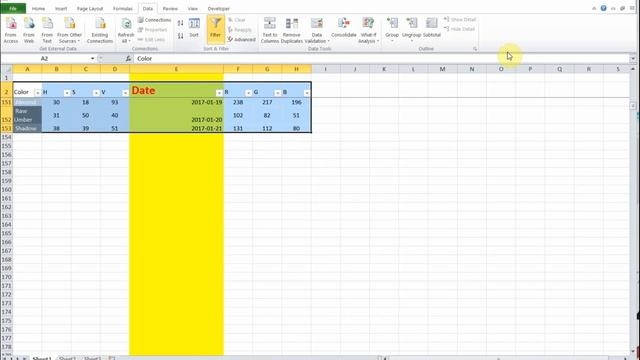Switch to the Insert ribbon tab

61,9
